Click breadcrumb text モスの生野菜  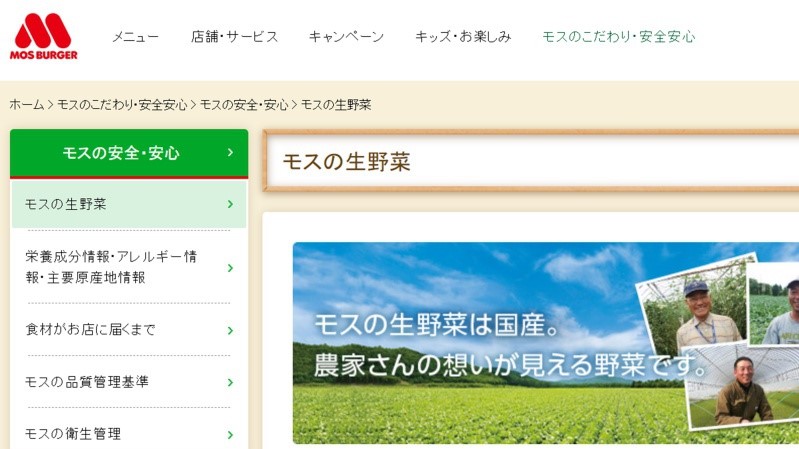(x=336, y=104)
